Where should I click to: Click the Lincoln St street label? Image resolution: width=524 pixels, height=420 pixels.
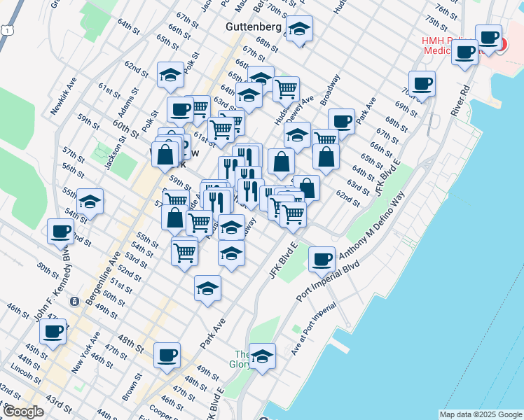click(x=26, y=374)
